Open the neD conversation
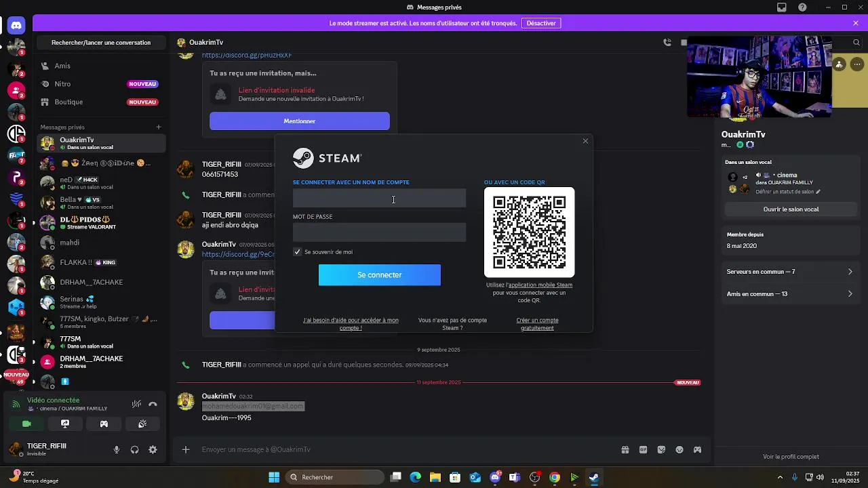 [x=100, y=183]
